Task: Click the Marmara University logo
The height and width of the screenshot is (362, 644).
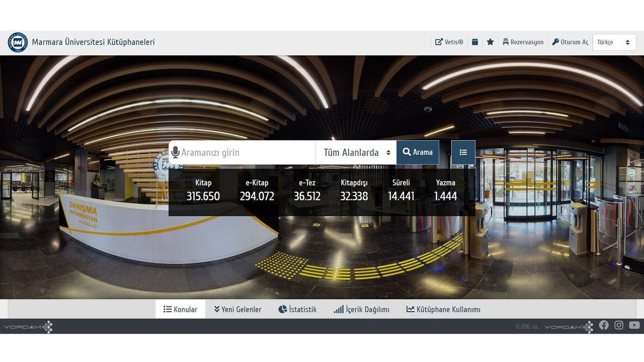Action: point(18,42)
